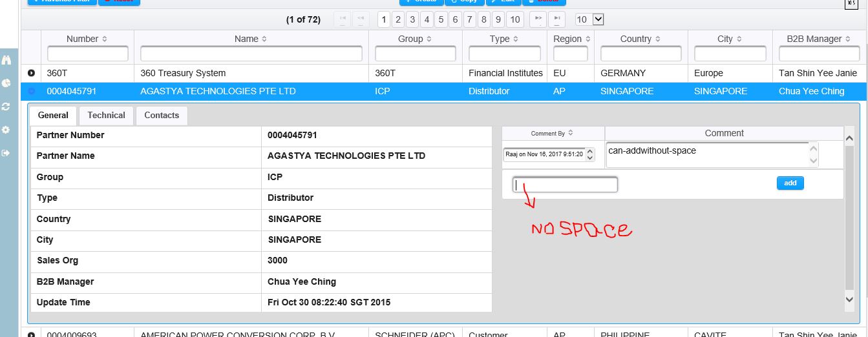Select the General tab

click(x=53, y=115)
